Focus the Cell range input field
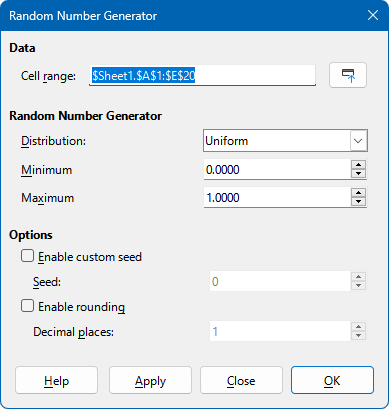The height and width of the screenshot is (409, 389). coord(202,76)
